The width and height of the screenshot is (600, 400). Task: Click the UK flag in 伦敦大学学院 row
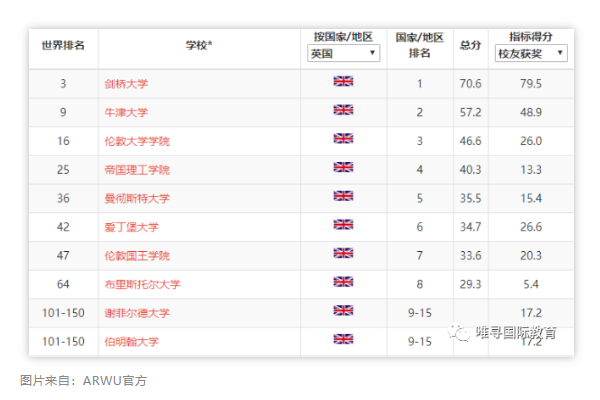click(343, 139)
